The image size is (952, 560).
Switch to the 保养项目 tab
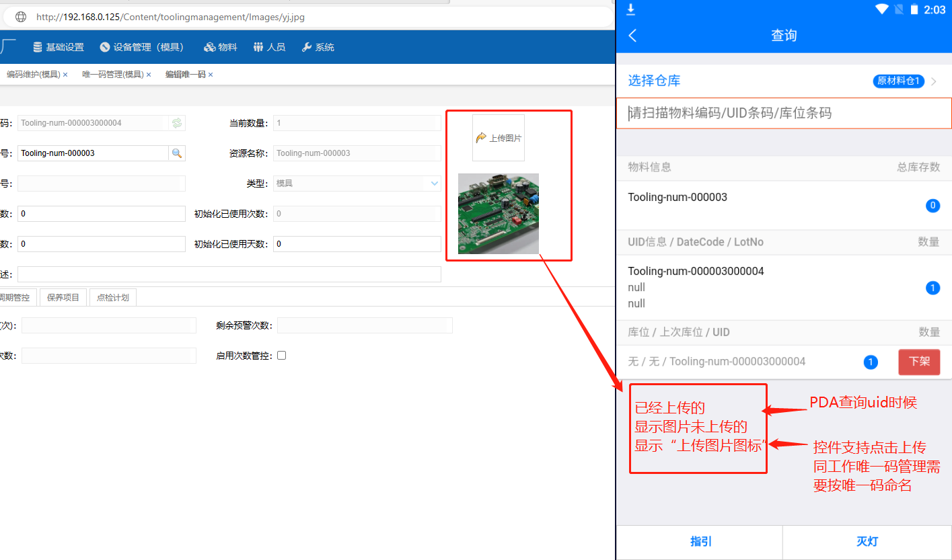pos(63,297)
